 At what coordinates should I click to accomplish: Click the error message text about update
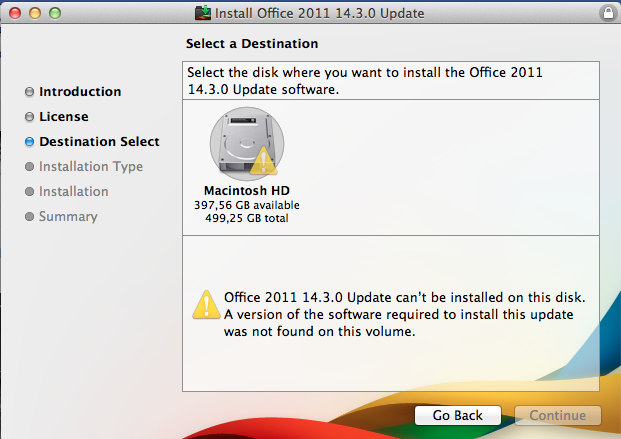point(404,315)
